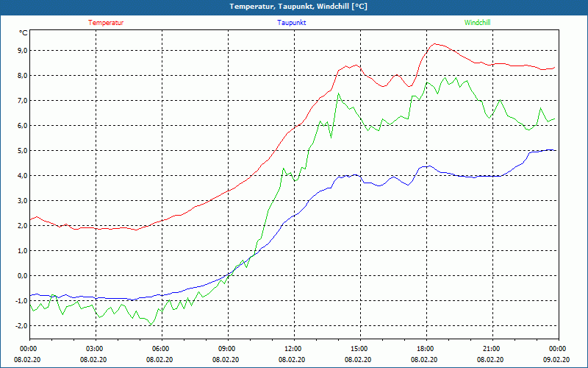Image resolution: width=588 pixels, height=368 pixels.
Task: Click the 18:00 time axis label
Action: (x=426, y=348)
